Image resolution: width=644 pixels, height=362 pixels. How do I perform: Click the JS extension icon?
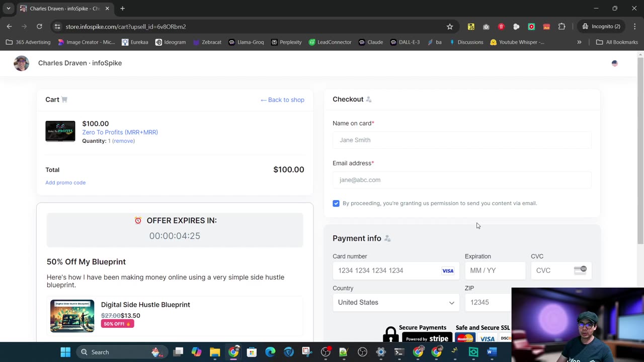471,27
